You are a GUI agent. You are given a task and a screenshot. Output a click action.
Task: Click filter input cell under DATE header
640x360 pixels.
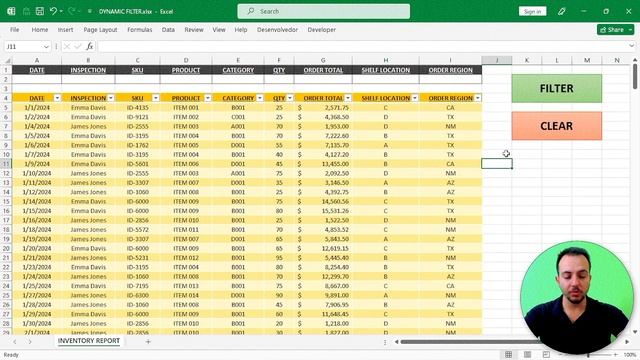pos(37,79)
